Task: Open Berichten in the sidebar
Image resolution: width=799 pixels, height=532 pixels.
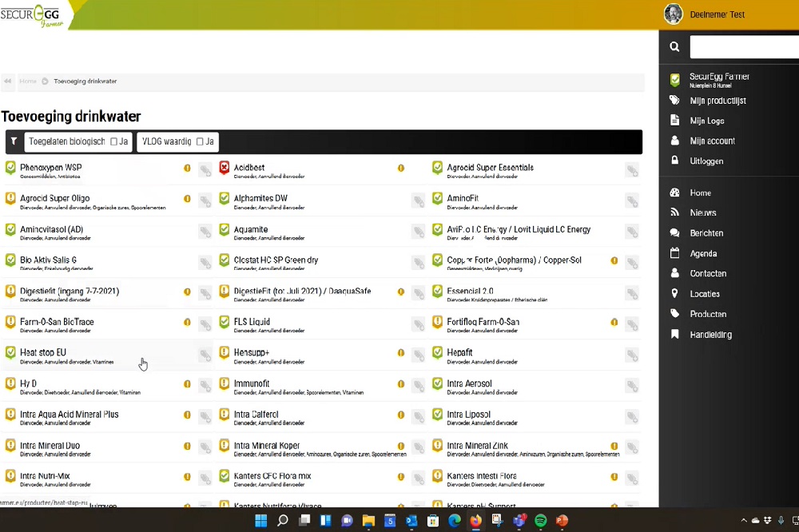Action: click(x=706, y=233)
